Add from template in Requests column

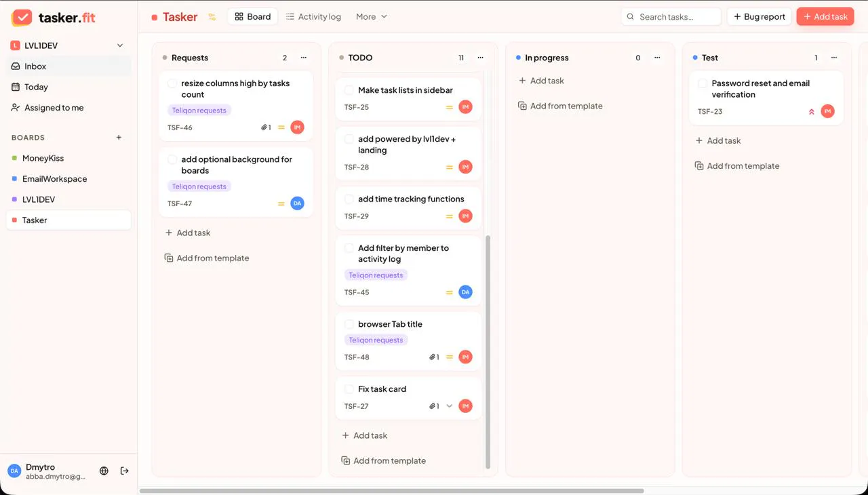point(207,258)
